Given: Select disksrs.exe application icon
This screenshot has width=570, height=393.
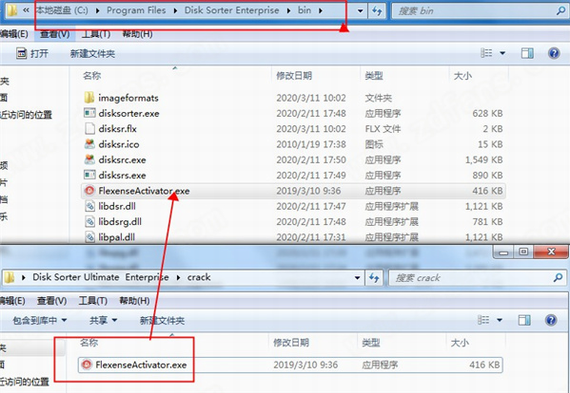Looking at the screenshot, I should pyautogui.click(x=89, y=175).
